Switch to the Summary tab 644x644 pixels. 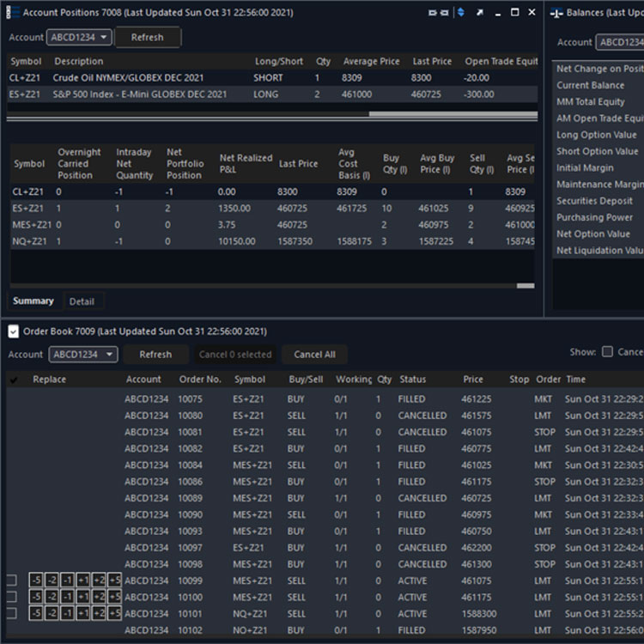(x=33, y=301)
